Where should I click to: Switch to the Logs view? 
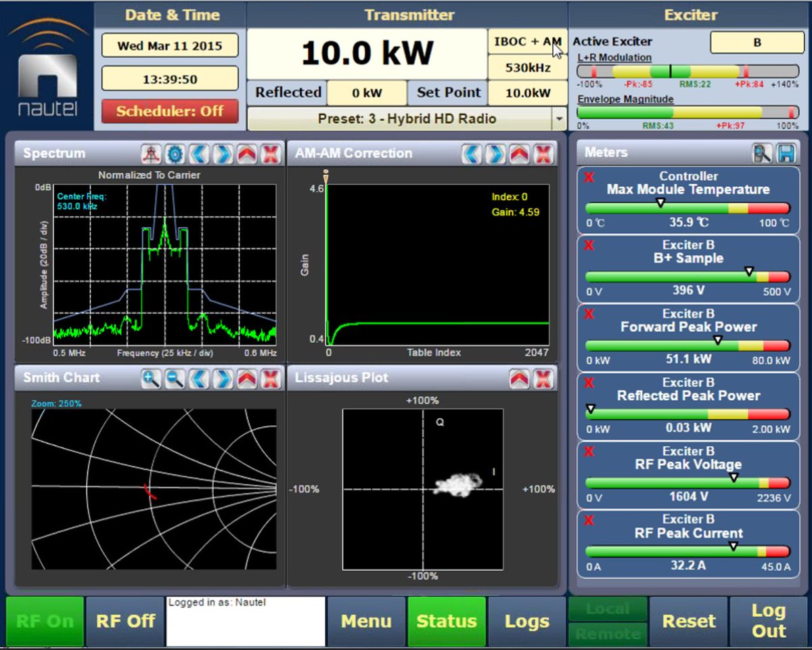tap(528, 620)
